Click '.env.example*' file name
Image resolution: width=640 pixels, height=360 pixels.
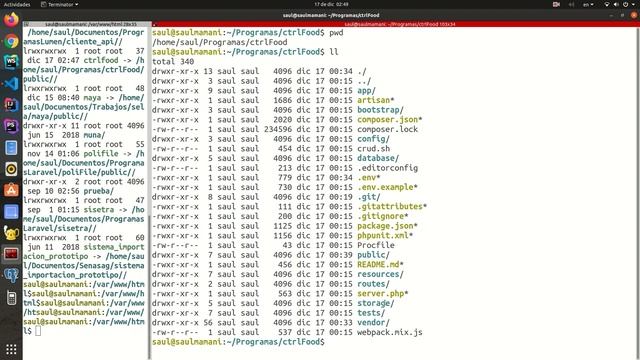387,187
